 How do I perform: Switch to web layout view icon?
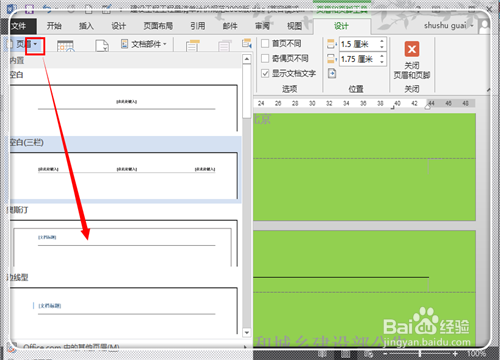pos(368,354)
